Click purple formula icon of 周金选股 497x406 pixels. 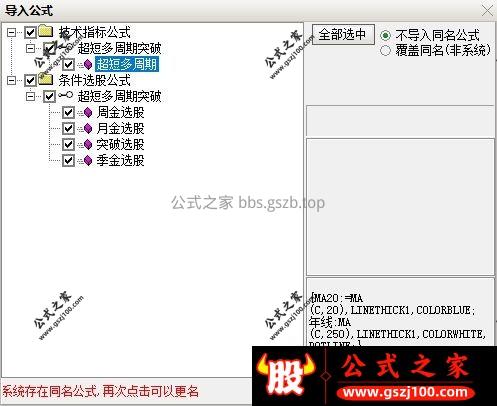[88, 112]
